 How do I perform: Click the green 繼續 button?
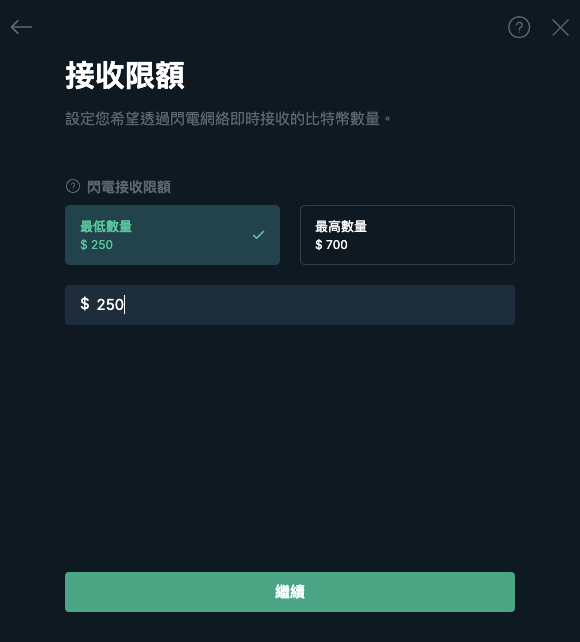[x=290, y=592]
